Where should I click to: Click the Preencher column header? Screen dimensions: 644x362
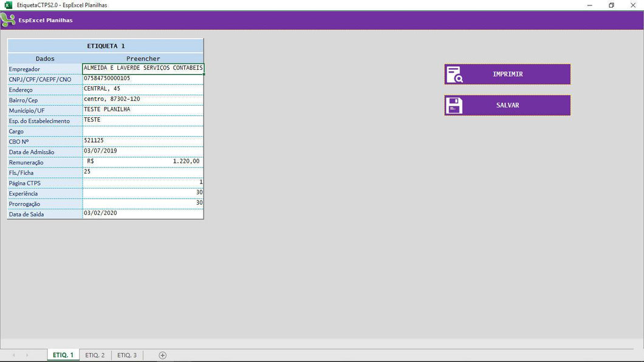143,58
